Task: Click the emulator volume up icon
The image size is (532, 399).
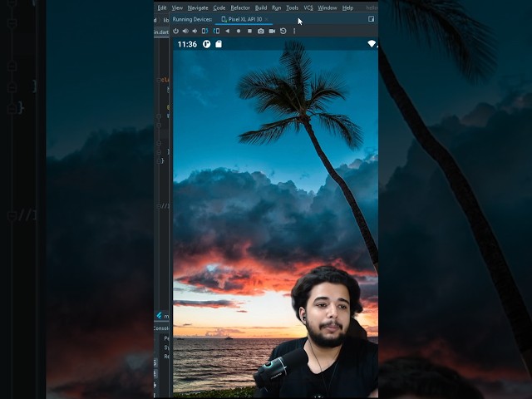Action: pos(185,31)
